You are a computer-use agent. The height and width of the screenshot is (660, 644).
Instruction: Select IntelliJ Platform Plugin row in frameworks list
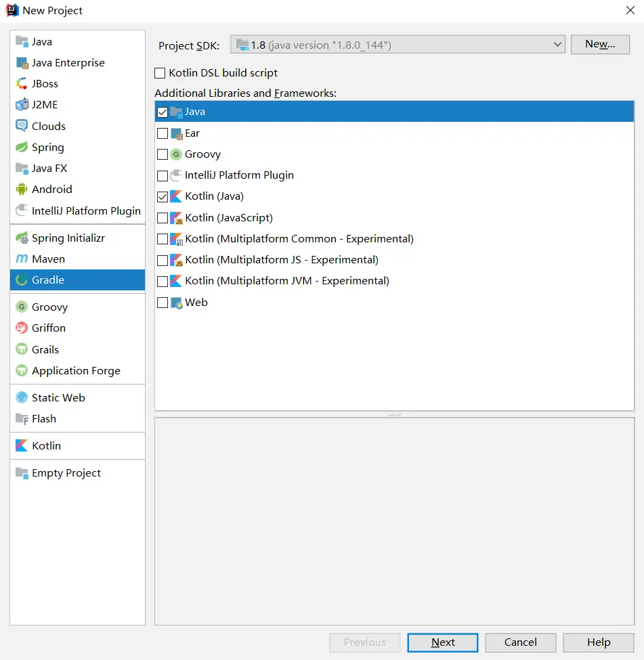(394, 175)
